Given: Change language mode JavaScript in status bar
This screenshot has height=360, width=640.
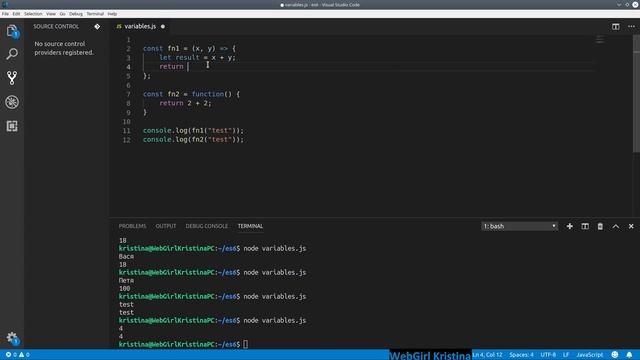Looking at the screenshot, I should [x=589, y=355].
